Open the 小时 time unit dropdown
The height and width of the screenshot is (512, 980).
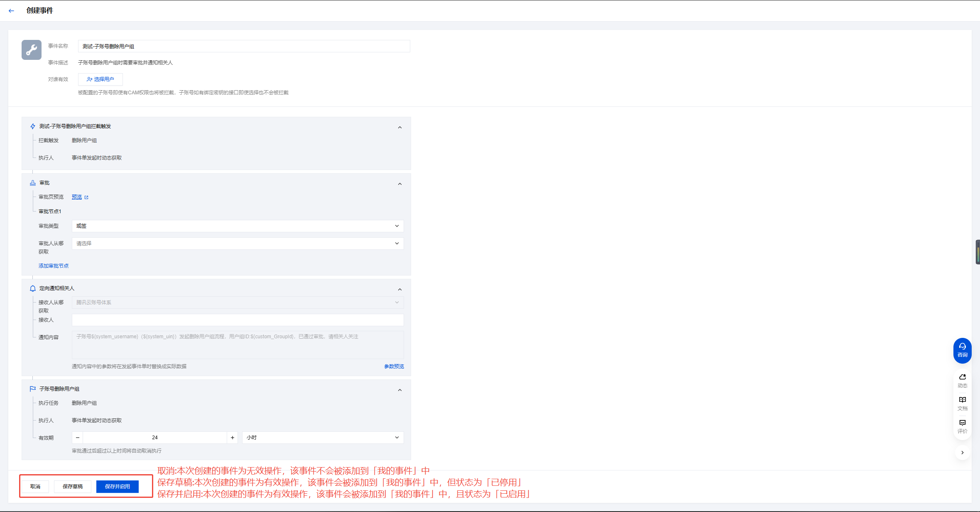click(323, 438)
